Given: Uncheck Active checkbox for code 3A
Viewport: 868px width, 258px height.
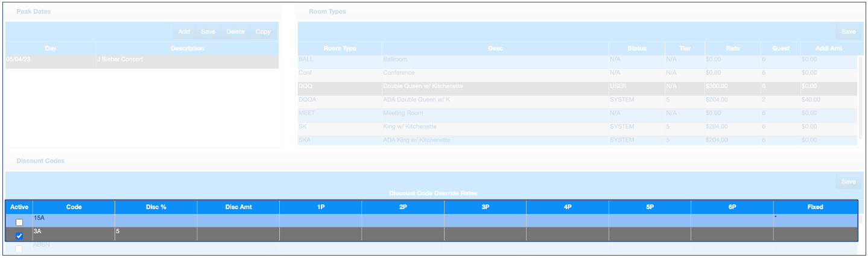Looking at the screenshot, I should 19,236.
